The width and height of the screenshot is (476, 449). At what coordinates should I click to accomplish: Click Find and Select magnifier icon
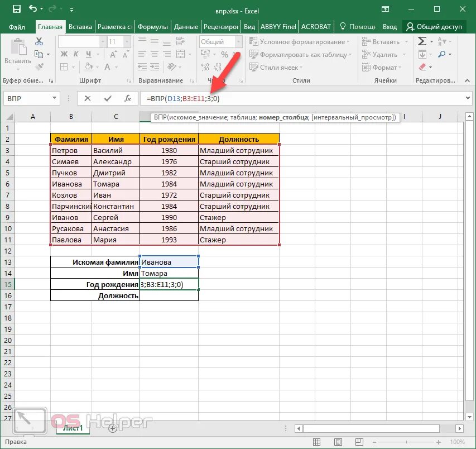coord(442,54)
